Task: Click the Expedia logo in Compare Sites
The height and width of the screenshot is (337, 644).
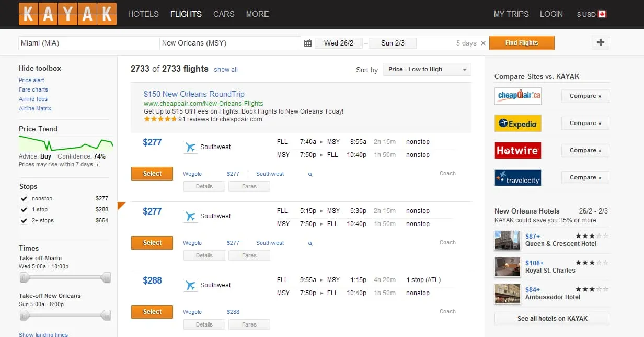Action: pyautogui.click(x=517, y=123)
